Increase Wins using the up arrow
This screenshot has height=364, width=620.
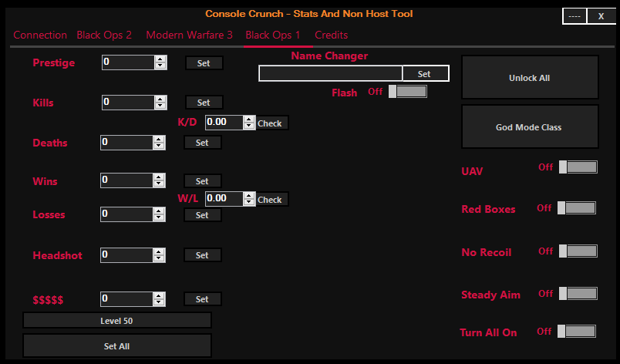coord(159,177)
